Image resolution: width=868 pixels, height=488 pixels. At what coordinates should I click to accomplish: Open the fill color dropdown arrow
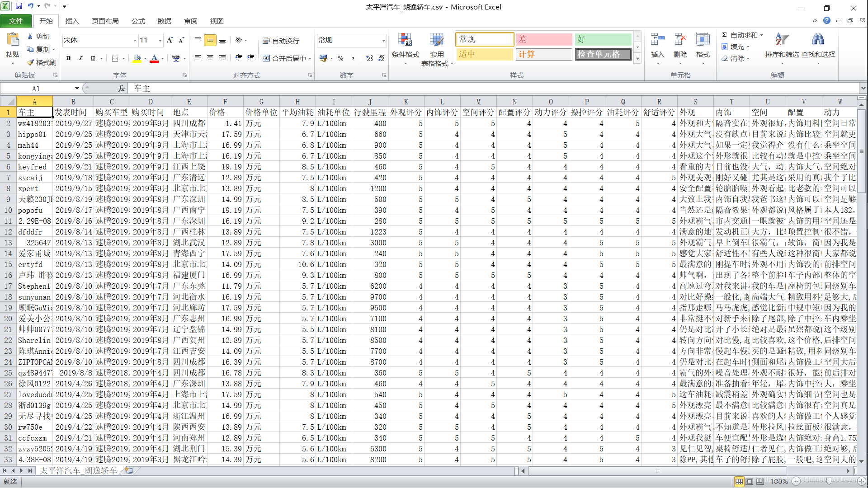[x=145, y=58]
